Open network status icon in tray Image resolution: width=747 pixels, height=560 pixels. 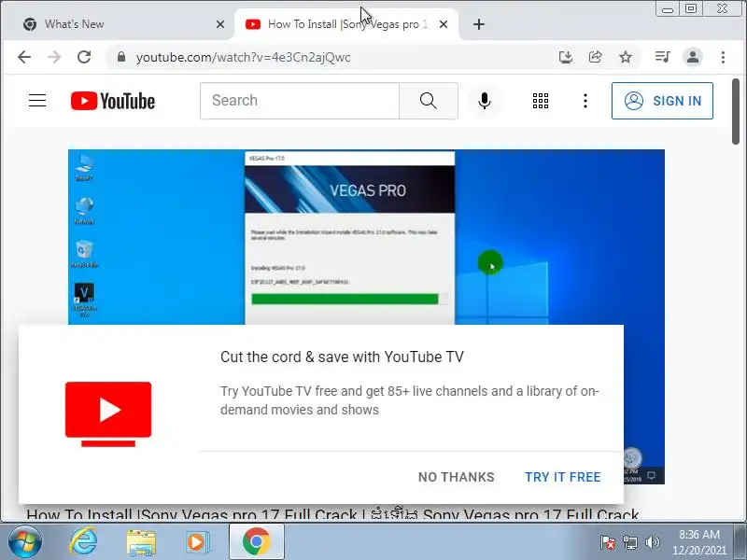coord(629,542)
